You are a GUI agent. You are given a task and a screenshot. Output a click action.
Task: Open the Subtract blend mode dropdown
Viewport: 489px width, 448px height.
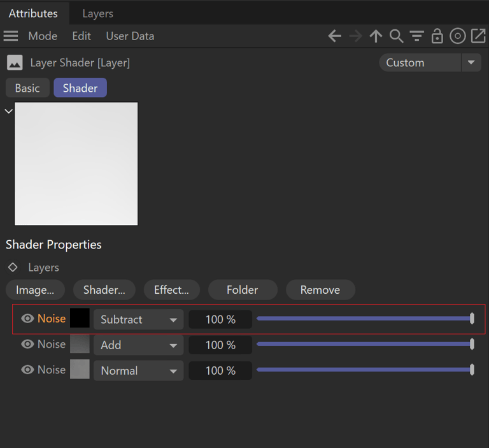(138, 319)
